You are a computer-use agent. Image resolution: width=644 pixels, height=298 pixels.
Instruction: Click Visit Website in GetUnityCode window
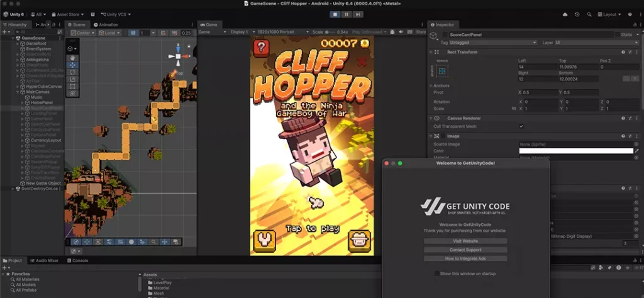465,241
